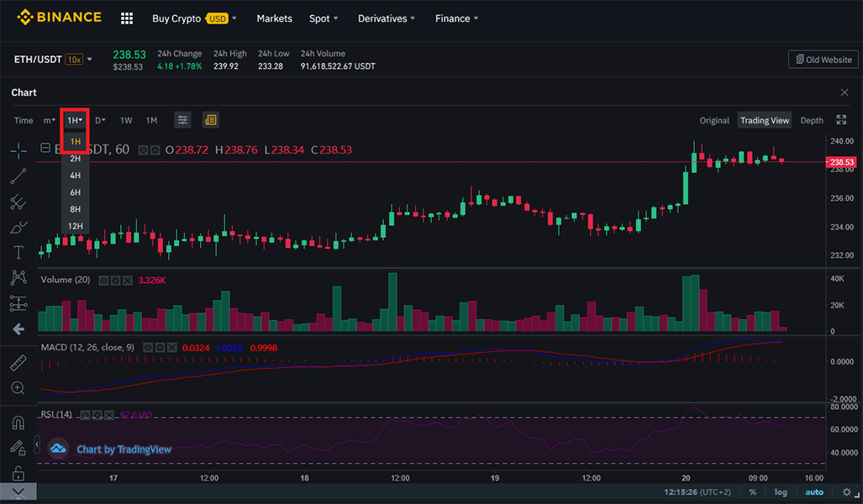Open the D days interval dropdown
Screen dimensions: 863x504
(100, 120)
